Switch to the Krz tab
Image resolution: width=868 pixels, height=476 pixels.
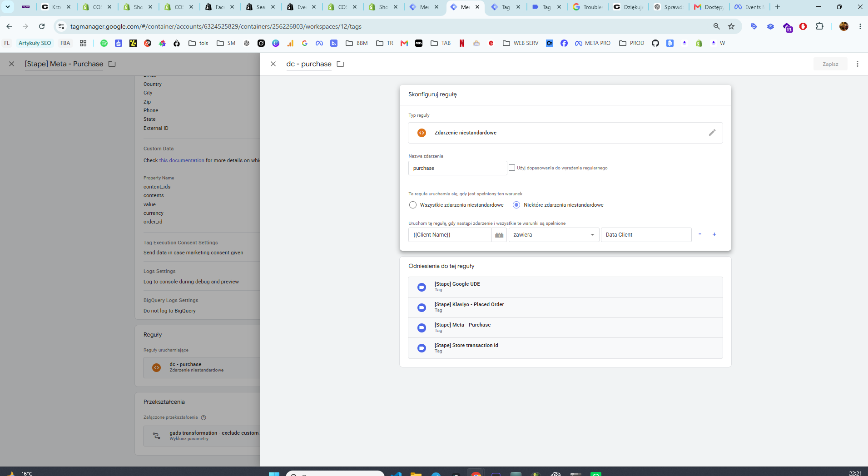tap(56, 7)
